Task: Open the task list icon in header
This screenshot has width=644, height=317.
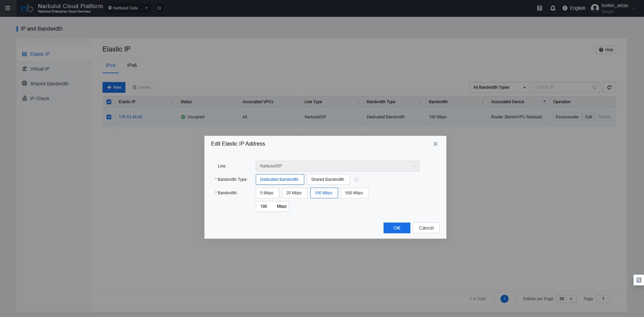Action: pos(539,8)
